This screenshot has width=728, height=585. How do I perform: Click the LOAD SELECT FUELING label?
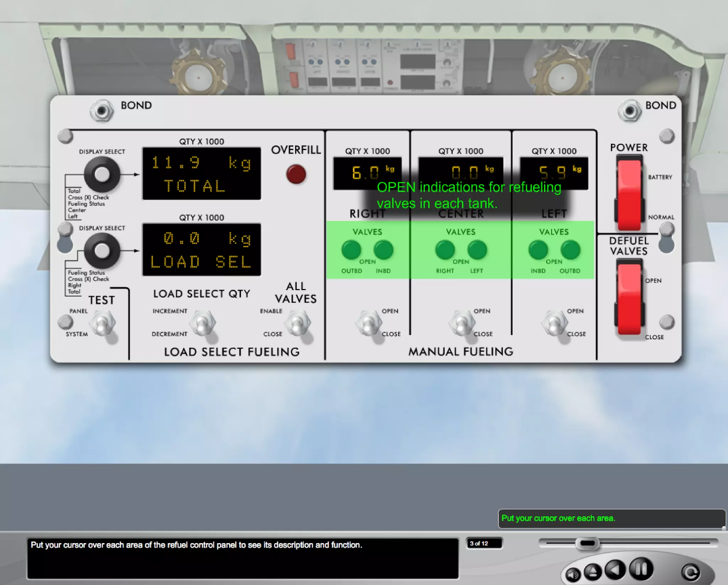(232, 352)
